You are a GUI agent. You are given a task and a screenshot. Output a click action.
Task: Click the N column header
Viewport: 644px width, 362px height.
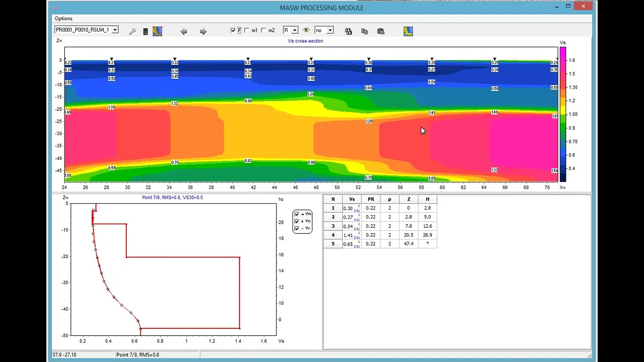(333, 199)
